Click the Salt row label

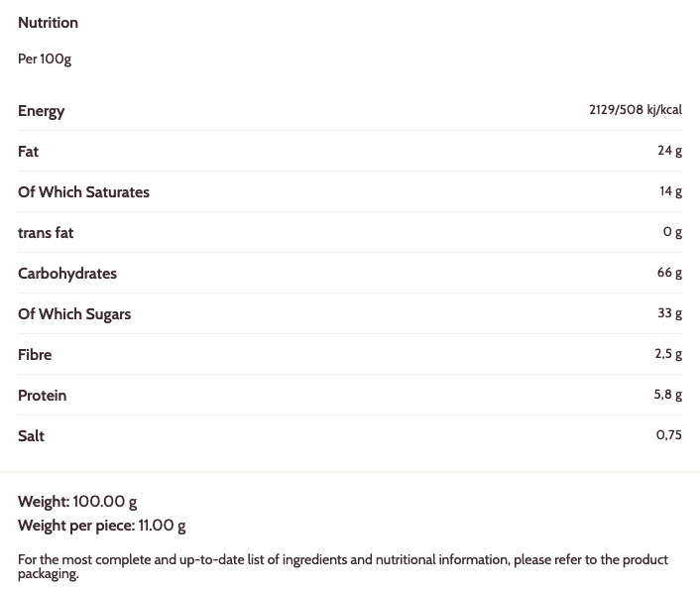pos(32,436)
